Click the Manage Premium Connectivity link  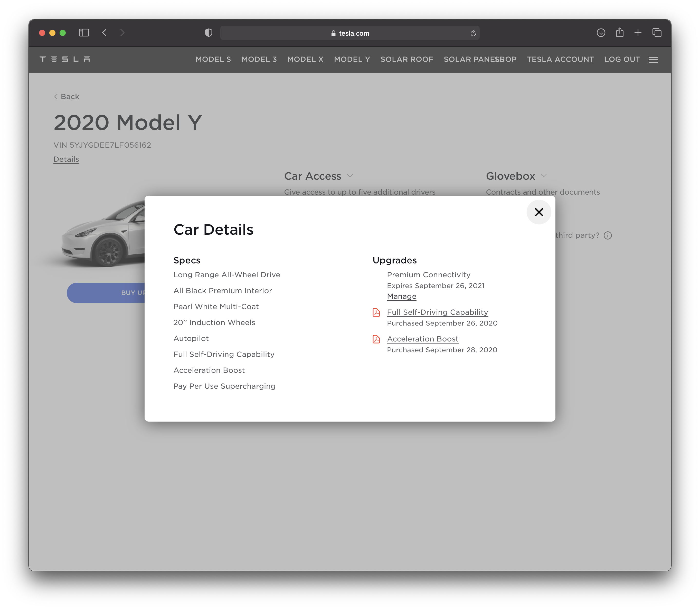point(401,296)
